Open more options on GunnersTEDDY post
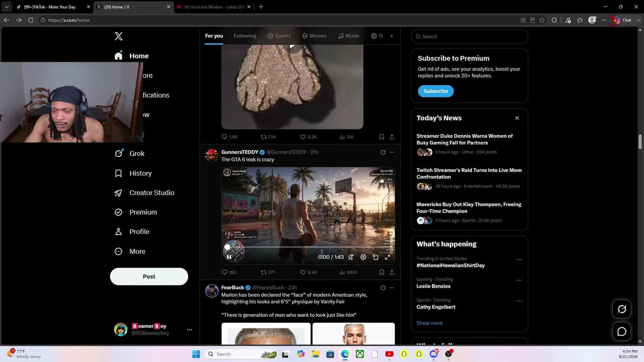This screenshot has width=644, height=362. [392, 152]
